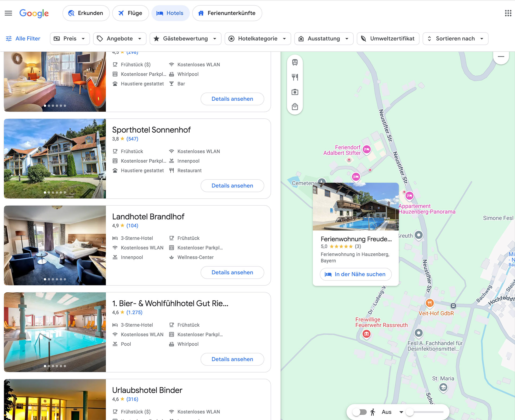
Task: Open Sporthotel Sonnenhof title
Action: [151, 130]
